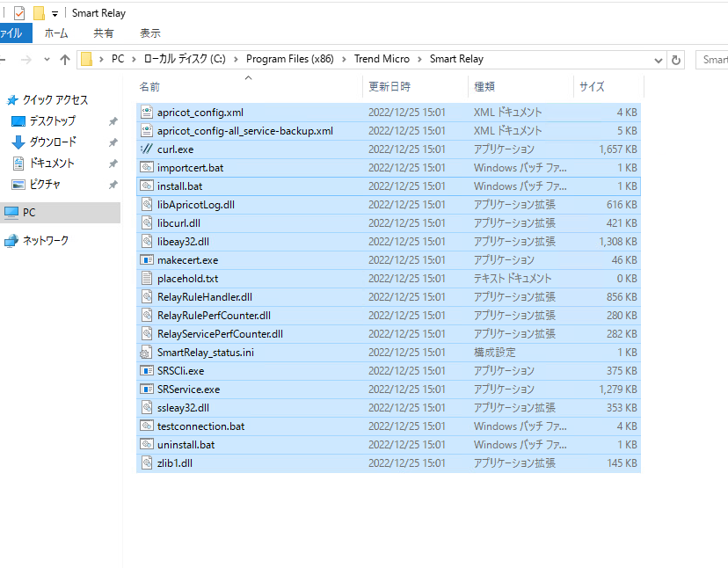Click the placehold.txt text file icon
Viewport: 728px width, 568px height.
pyautogui.click(x=147, y=279)
